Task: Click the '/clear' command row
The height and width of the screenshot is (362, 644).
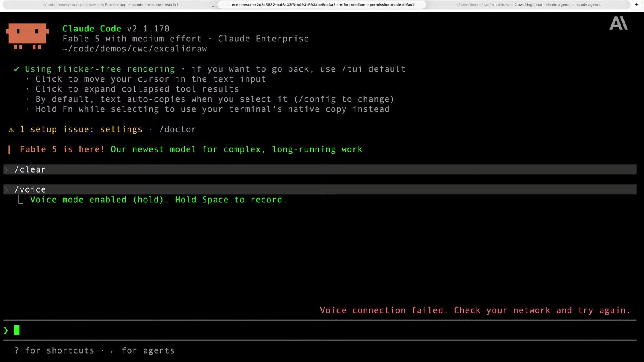Action: tap(320, 169)
